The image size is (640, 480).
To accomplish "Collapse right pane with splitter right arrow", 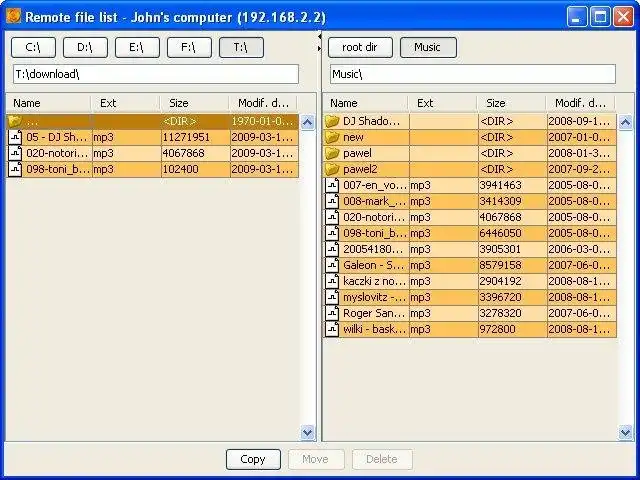I will 319,49.
